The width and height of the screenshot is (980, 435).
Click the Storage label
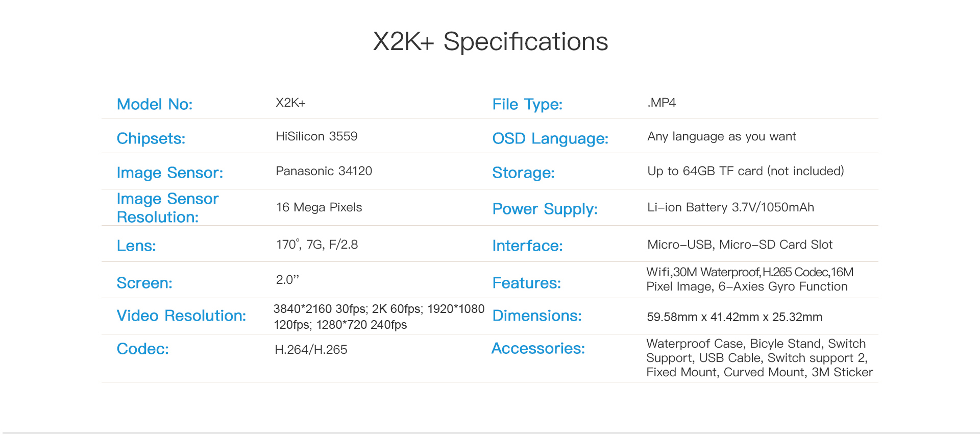tap(523, 173)
